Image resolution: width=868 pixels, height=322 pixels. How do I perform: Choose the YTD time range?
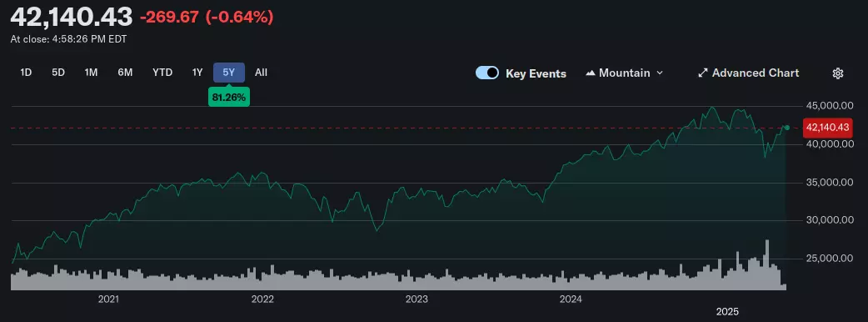pyautogui.click(x=162, y=73)
